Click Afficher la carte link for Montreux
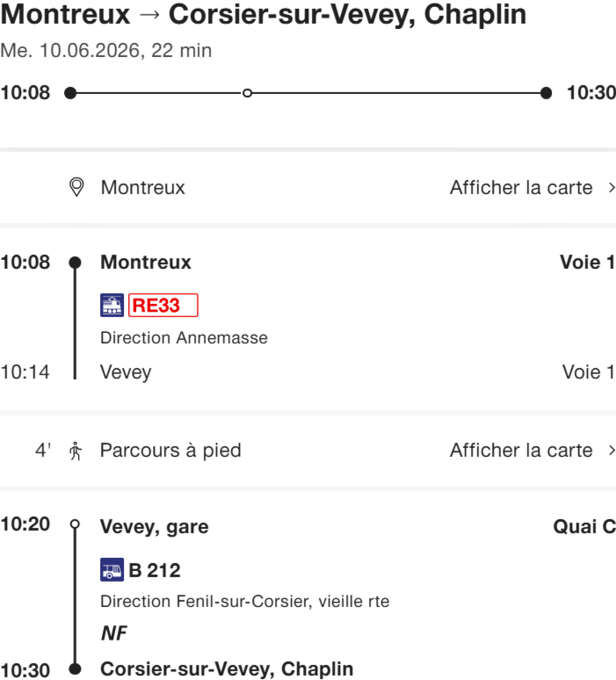The height and width of the screenshot is (680, 616). pos(521,188)
